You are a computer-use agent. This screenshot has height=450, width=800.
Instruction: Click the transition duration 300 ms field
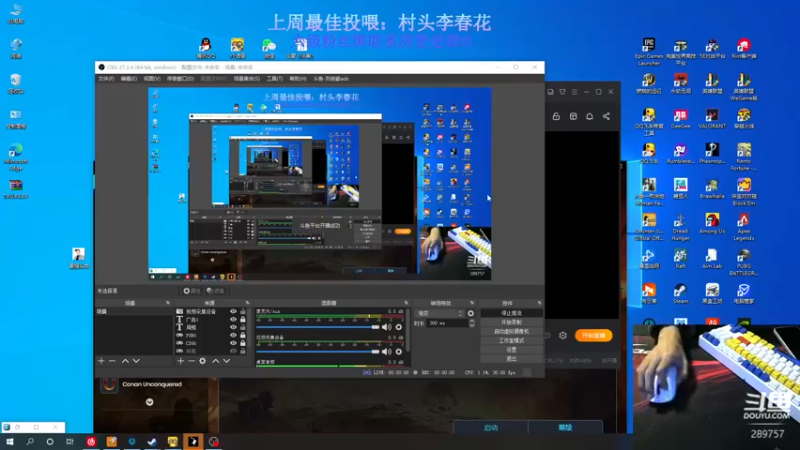pos(447,323)
